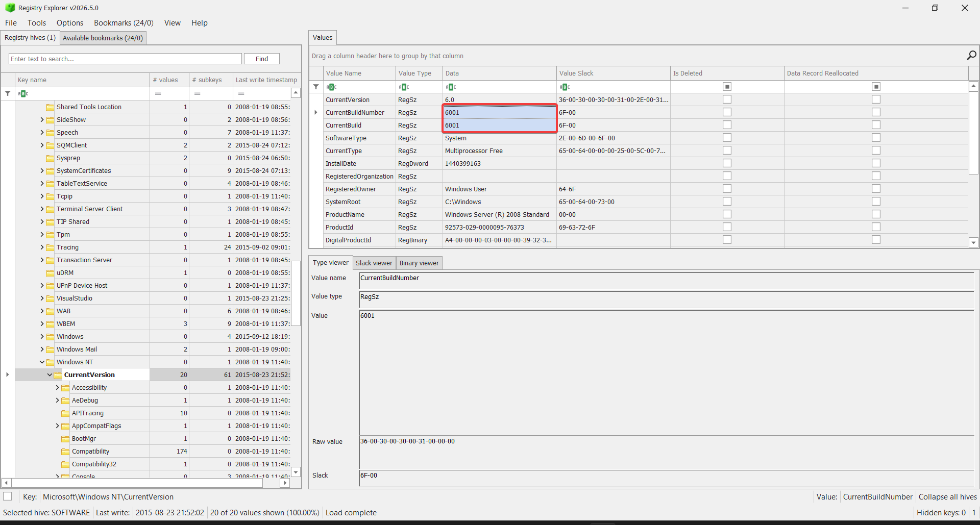Toggle Is Deleted filter checkbox in filter row
The height and width of the screenshot is (525, 980).
tap(727, 87)
